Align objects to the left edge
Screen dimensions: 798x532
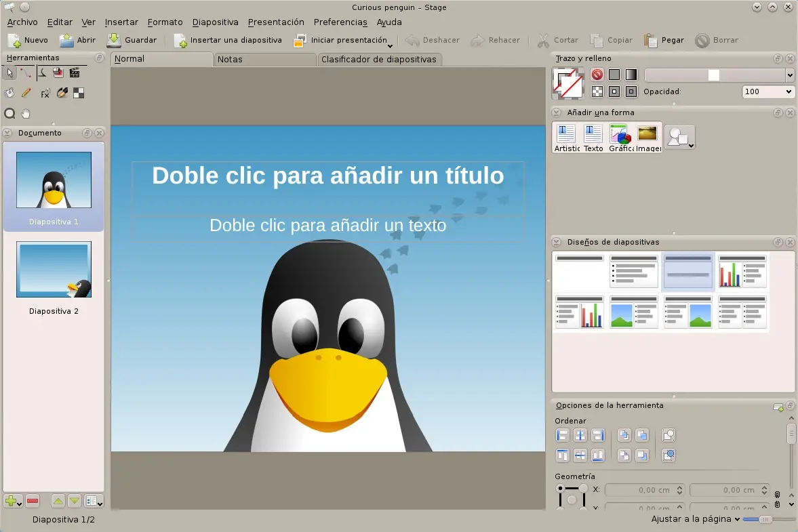(x=562, y=435)
